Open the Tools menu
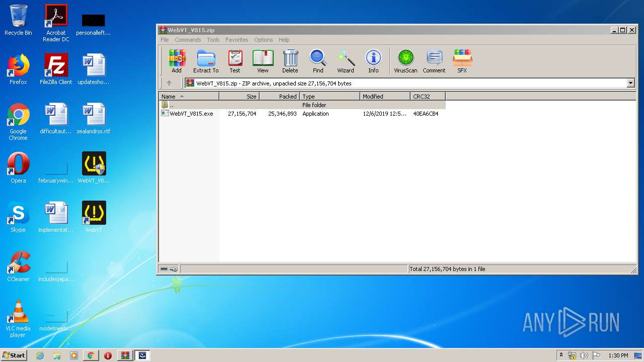644x362 pixels. [213, 40]
